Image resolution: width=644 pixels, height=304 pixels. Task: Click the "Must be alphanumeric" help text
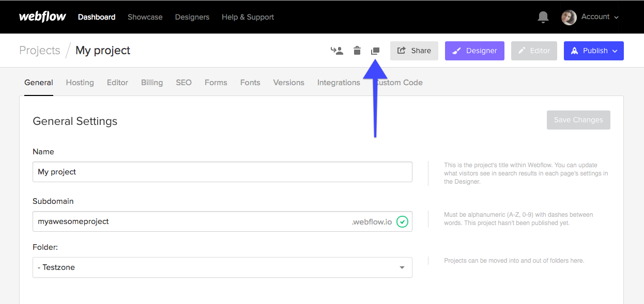click(x=518, y=219)
